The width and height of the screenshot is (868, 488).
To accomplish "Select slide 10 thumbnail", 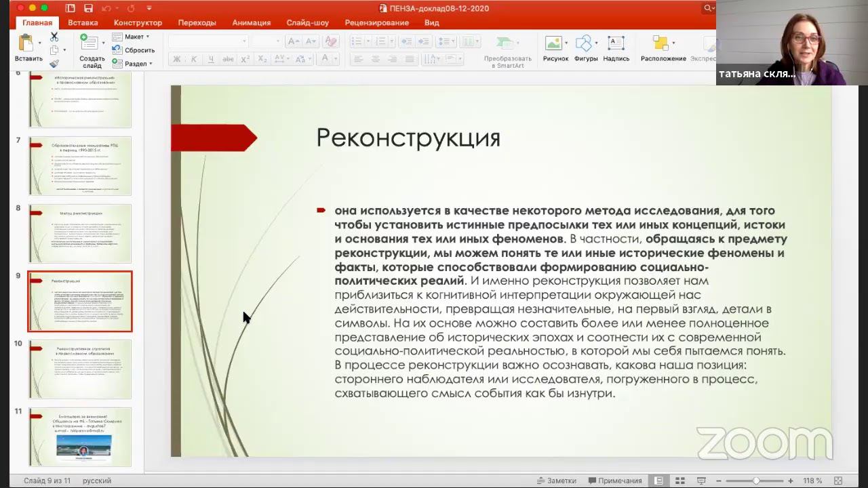I will [x=80, y=369].
